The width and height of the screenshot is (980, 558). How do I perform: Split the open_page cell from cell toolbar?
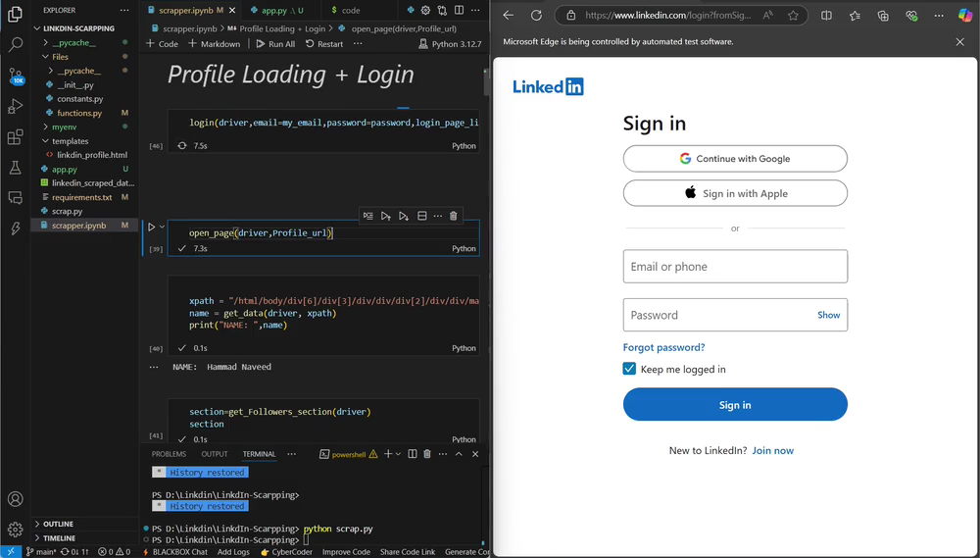[421, 216]
